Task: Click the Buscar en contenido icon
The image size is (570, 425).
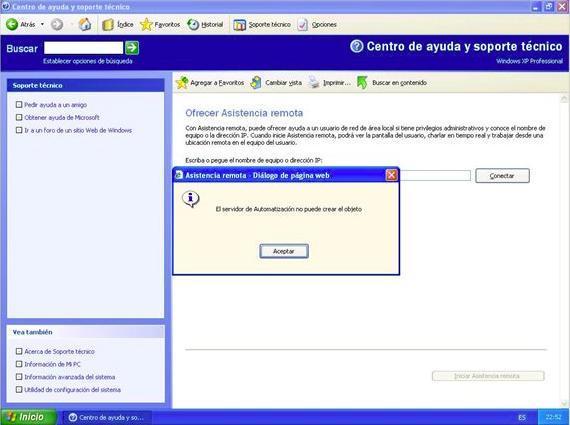Action: click(362, 83)
